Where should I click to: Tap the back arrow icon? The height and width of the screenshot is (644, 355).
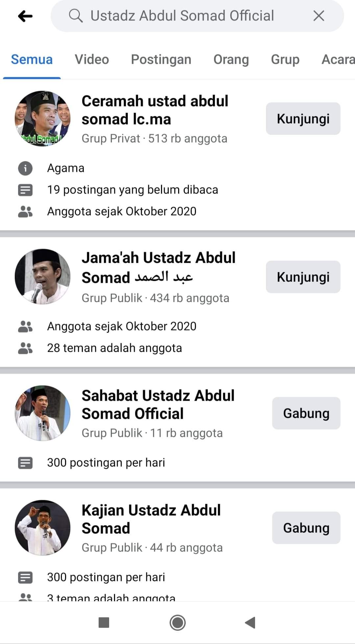pos(25,16)
